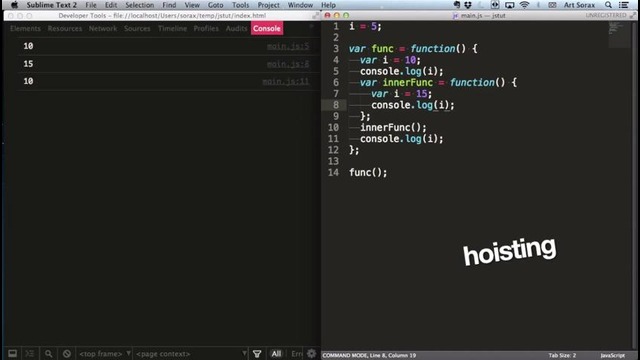Image resolution: width=640 pixels, height=360 pixels.
Task: Open the main.js:8 source link
Action: [x=288, y=64]
